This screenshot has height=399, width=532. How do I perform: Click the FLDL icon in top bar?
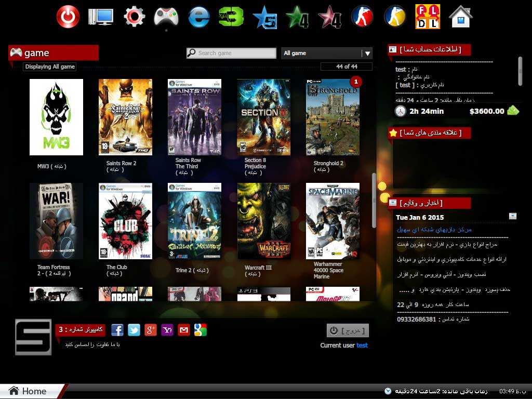427,17
